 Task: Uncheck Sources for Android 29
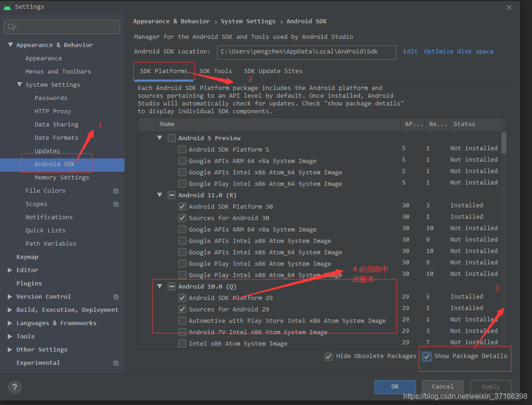coord(182,309)
